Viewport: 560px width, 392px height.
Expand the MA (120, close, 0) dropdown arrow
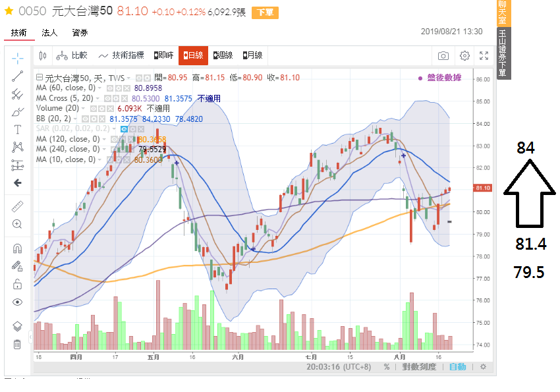click(104, 139)
